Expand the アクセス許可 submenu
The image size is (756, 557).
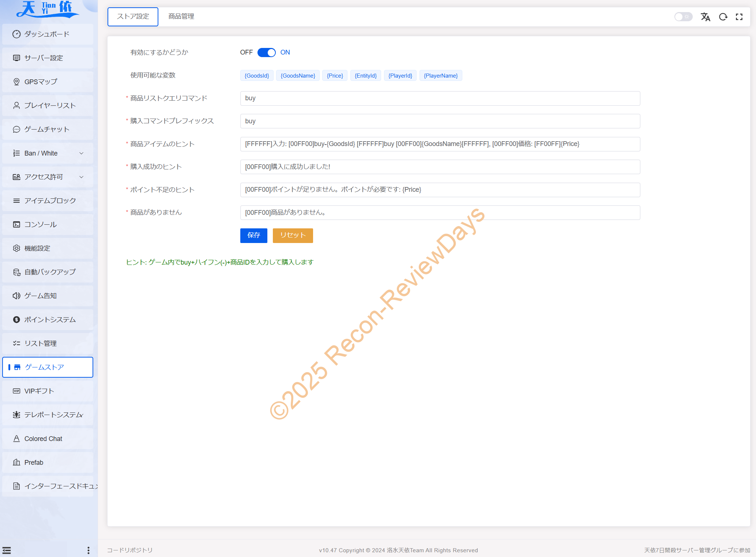coord(48,177)
